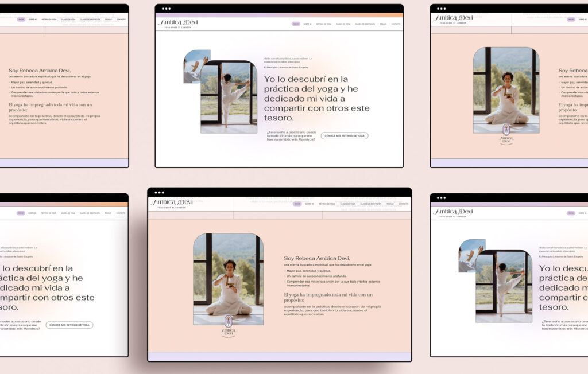The height and width of the screenshot is (374, 588).
Task: Open CLASES DE MEDITACIÓN in bottom-center peach window
Action: [370, 204]
